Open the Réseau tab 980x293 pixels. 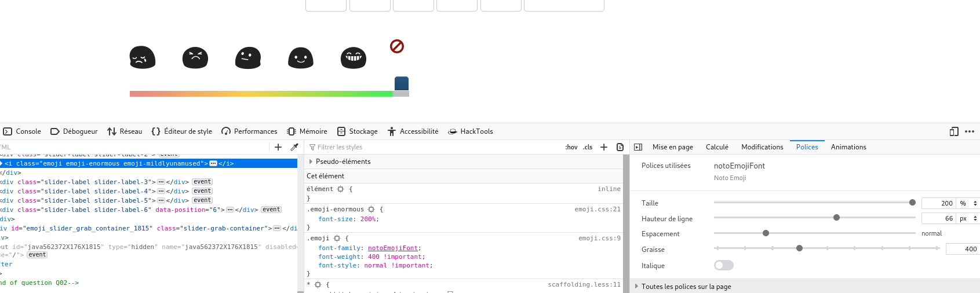(x=125, y=131)
